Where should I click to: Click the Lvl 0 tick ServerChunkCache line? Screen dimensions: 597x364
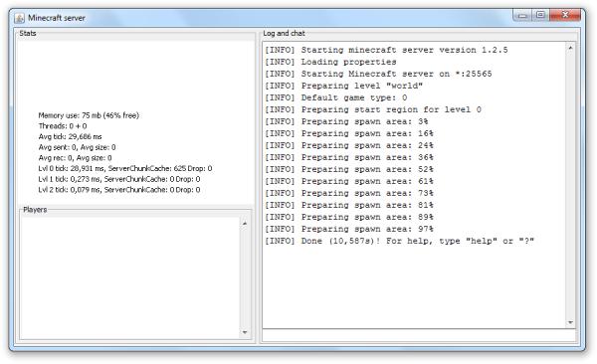125,168
